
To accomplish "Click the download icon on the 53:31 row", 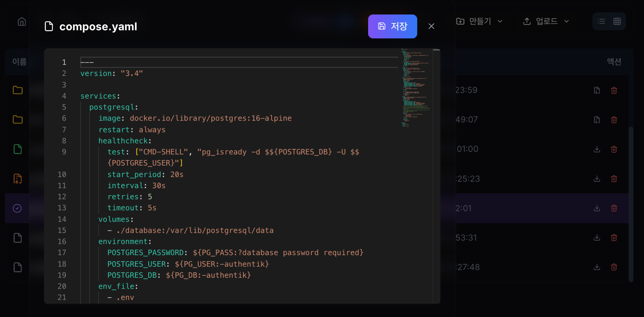I will point(597,238).
